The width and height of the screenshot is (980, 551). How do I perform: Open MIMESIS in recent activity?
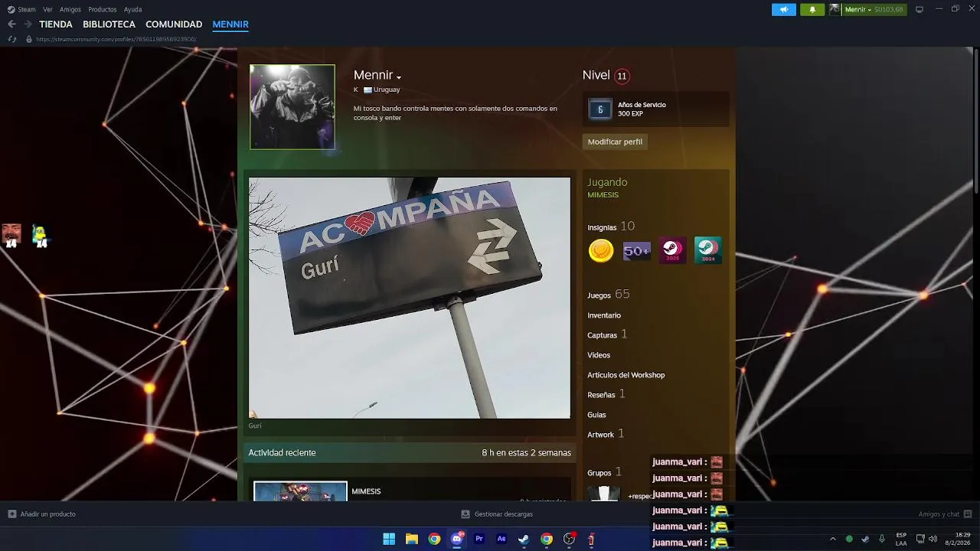click(x=366, y=491)
